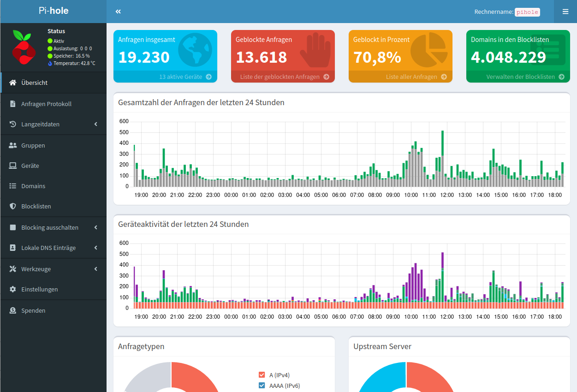Click the donate icon beside Spenden
Viewport: 577px width, 392px height.
pyautogui.click(x=13, y=310)
